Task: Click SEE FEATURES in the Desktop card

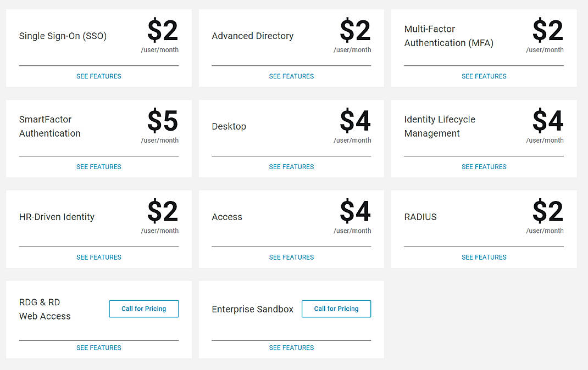Action: [x=291, y=167]
